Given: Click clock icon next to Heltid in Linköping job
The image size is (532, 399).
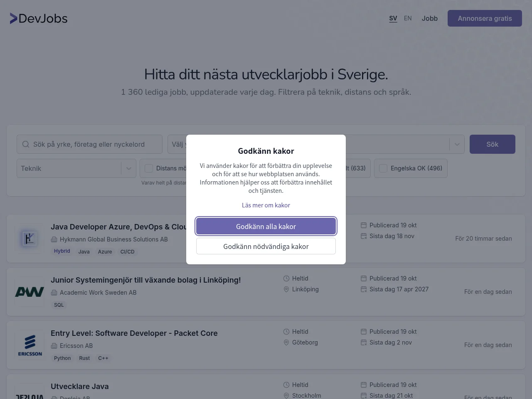Looking at the screenshot, I should point(286,278).
